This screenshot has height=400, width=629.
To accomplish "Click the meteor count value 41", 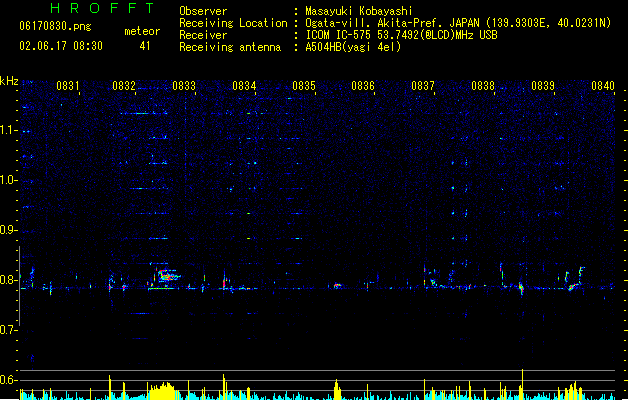I will pos(145,46).
